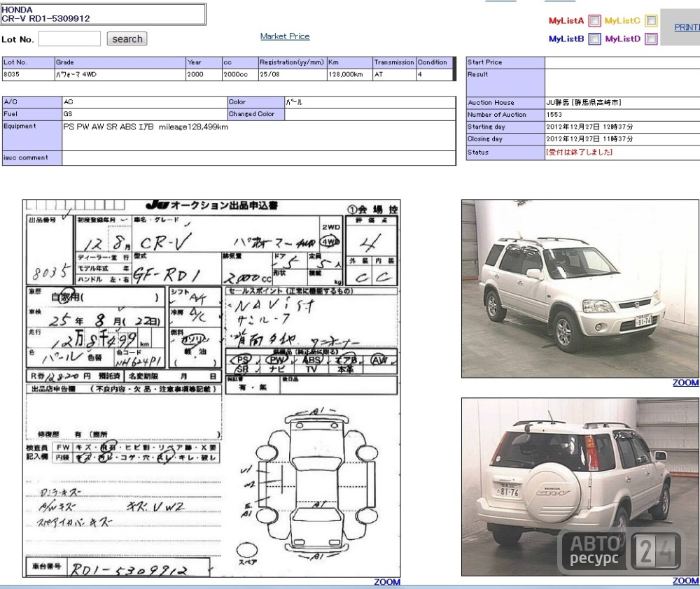Screen dimensions: 700x589
Task: Select the equipment text PS PW AW SR ABS
Action: (99, 127)
